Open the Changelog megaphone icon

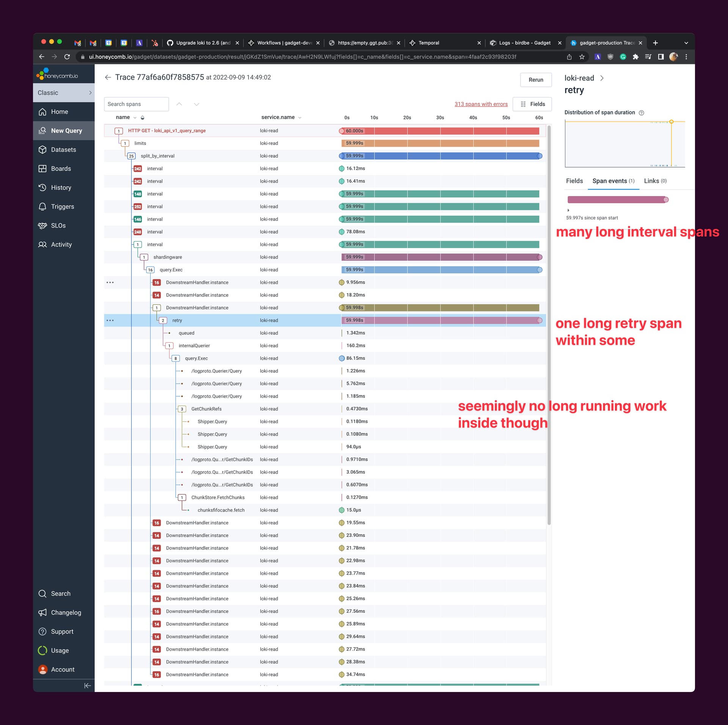(x=42, y=612)
